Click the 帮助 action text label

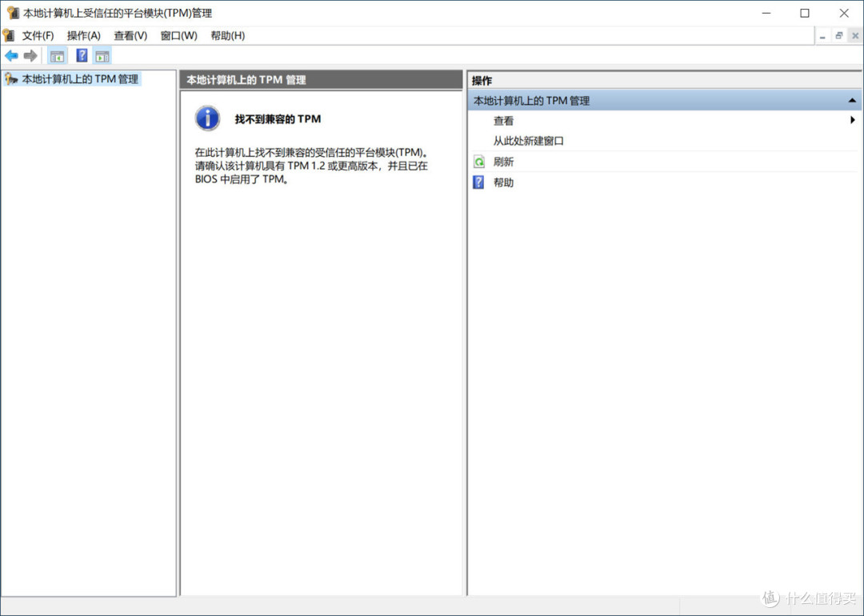coord(503,182)
